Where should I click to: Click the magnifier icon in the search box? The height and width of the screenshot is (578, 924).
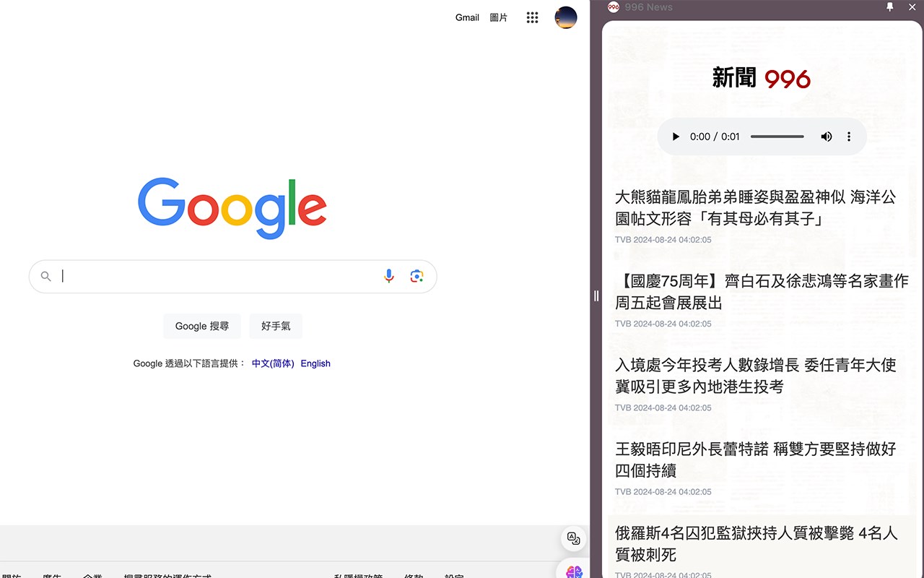click(x=46, y=276)
